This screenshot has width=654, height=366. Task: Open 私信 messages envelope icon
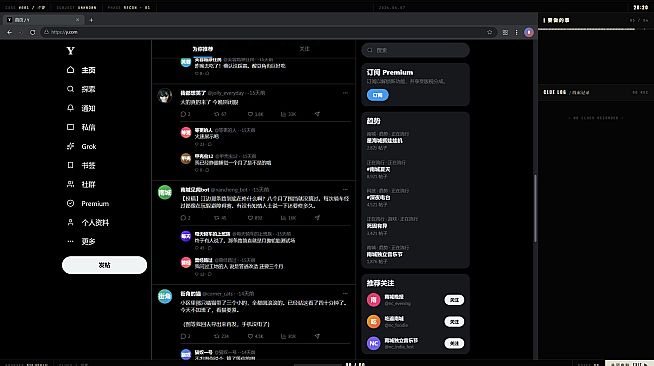pyautogui.click(x=70, y=127)
